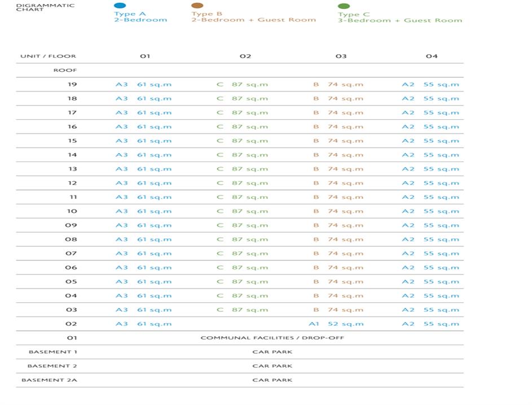Click the unit 03 column header
Image resolution: width=532 pixels, height=405 pixels.
[x=341, y=56]
